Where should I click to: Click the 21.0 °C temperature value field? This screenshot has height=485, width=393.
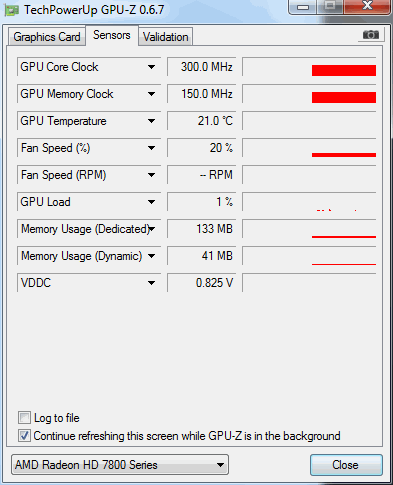[202, 121]
